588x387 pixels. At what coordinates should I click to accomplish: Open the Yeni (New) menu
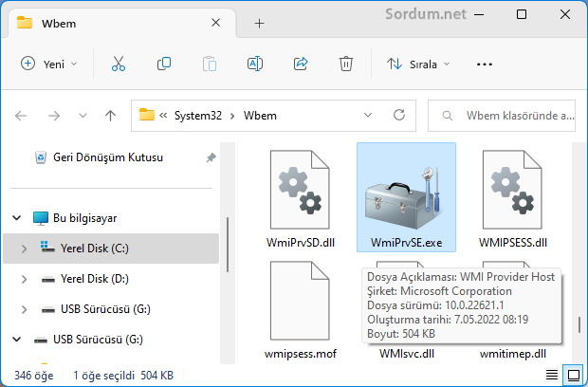(48, 64)
